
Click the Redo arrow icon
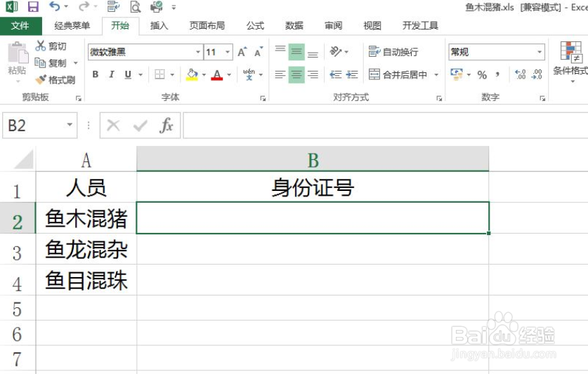[84, 6]
